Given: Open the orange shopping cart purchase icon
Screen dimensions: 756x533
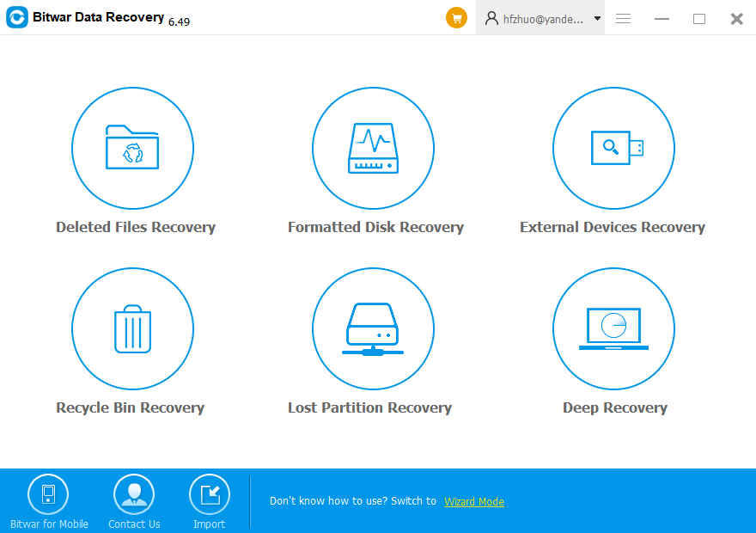Looking at the screenshot, I should [456, 18].
